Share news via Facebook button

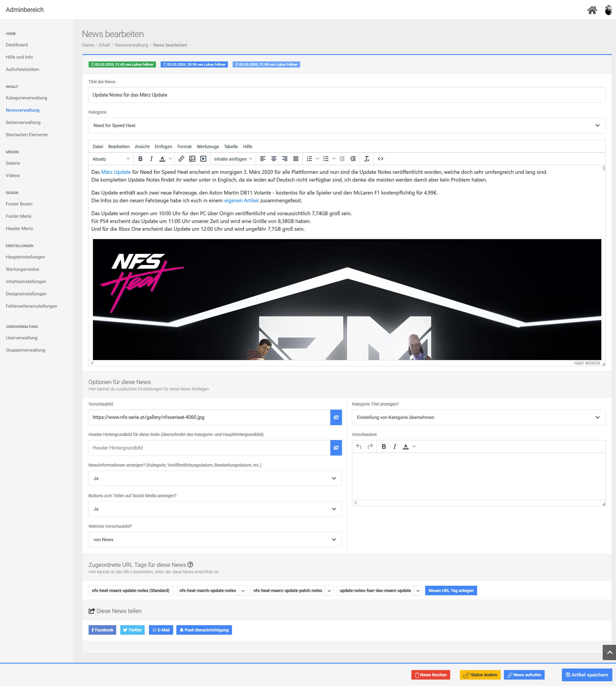(102, 630)
